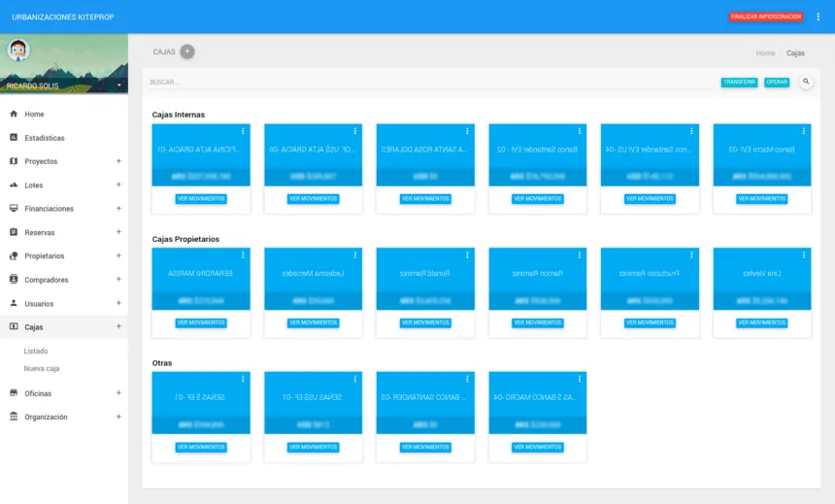Open Listado under Cajas

pos(36,352)
